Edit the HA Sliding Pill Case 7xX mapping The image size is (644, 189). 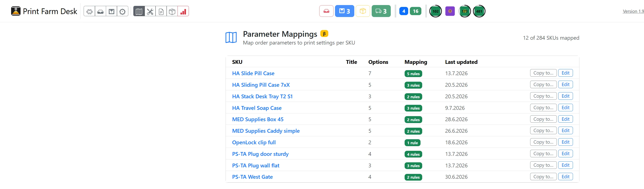pyautogui.click(x=566, y=84)
